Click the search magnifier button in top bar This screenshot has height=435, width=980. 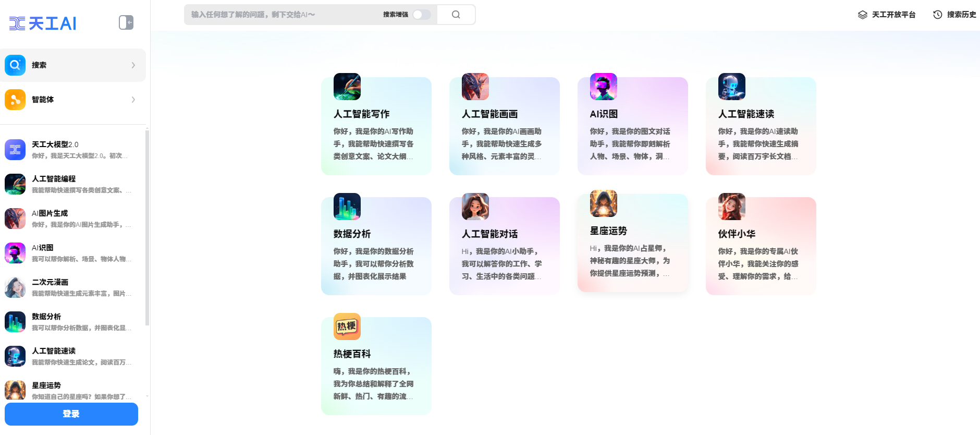coord(456,15)
